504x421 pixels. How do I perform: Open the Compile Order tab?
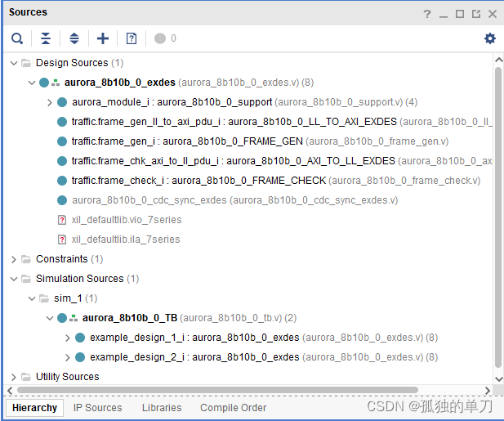tap(234, 407)
